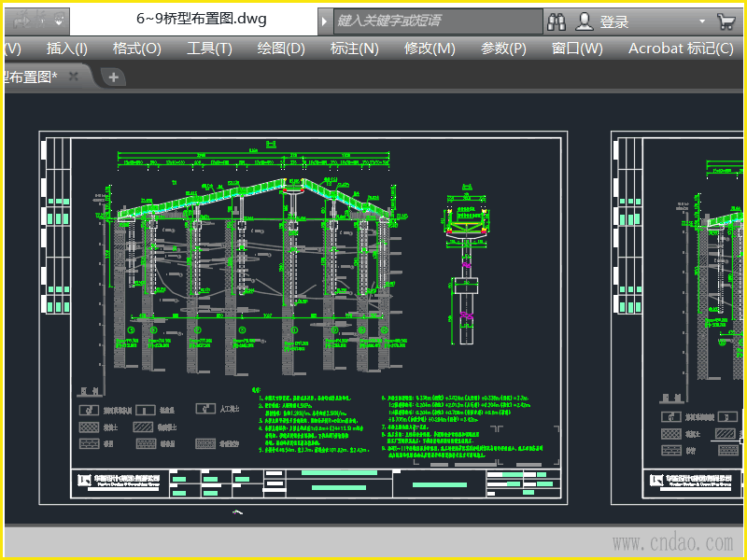Click the user account icon beside 登录
The height and width of the screenshot is (560, 747).
(585, 21)
